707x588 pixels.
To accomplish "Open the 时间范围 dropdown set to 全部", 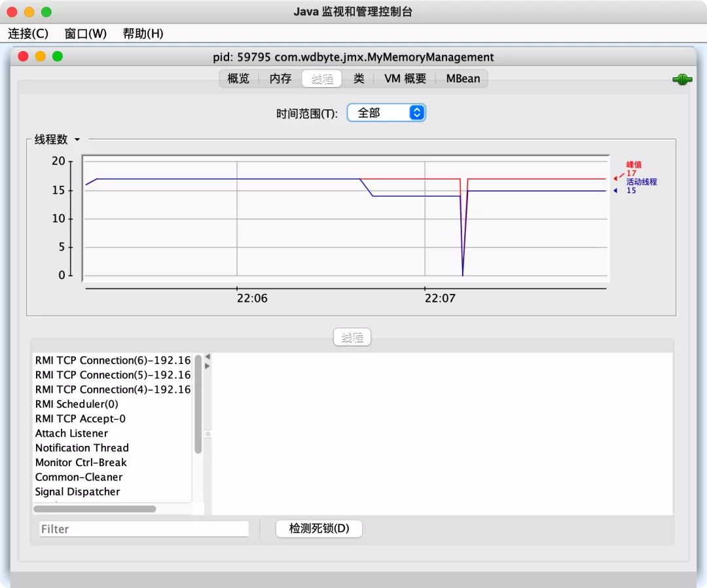I will pos(386,113).
